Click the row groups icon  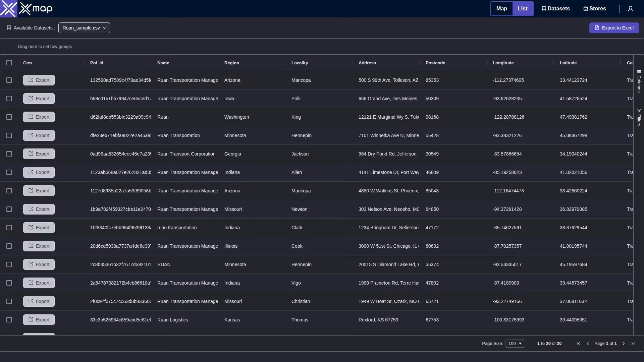coord(9,47)
